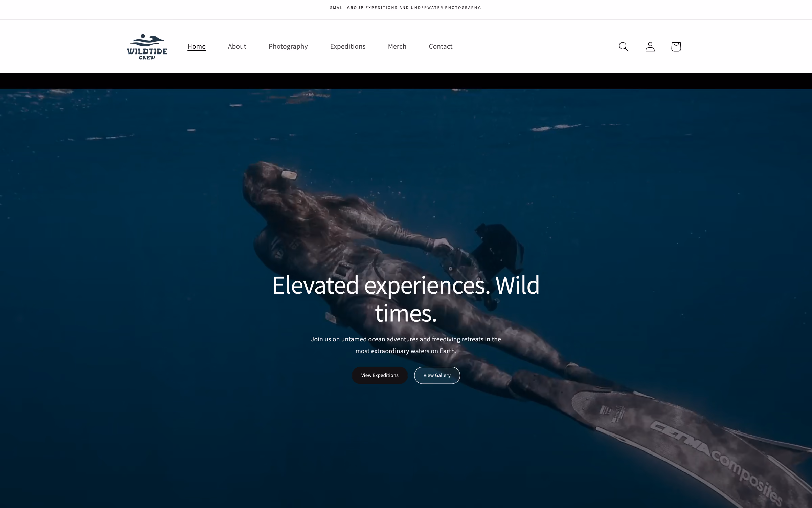Go to the Contact page
This screenshot has height=508, width=812.
[x=441, y=46]
